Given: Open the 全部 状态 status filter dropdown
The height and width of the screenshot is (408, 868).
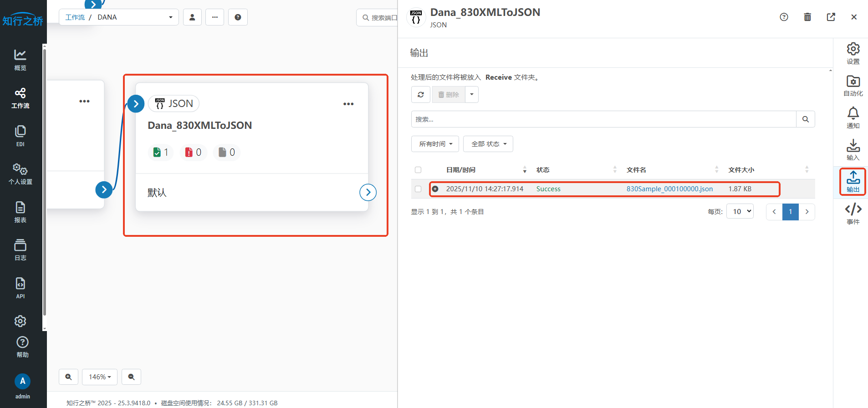Looking at the screenshot, I should coord(488,144).
